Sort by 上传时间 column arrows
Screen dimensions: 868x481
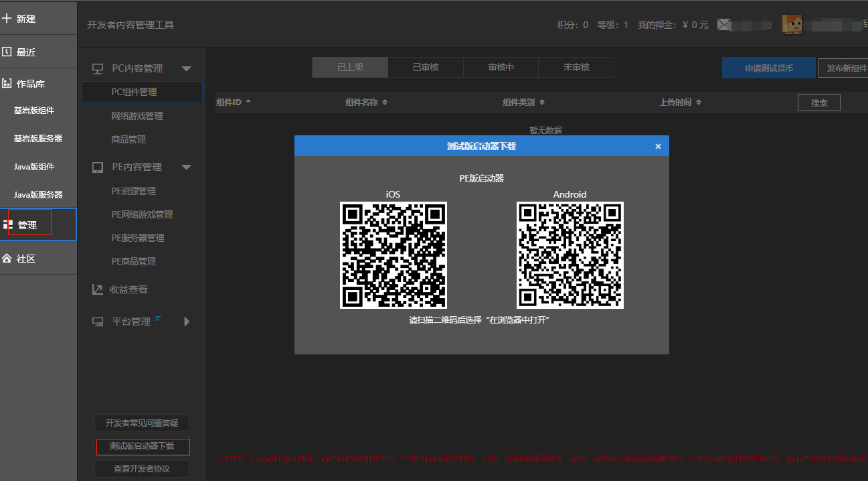click(x=699, y=102)
